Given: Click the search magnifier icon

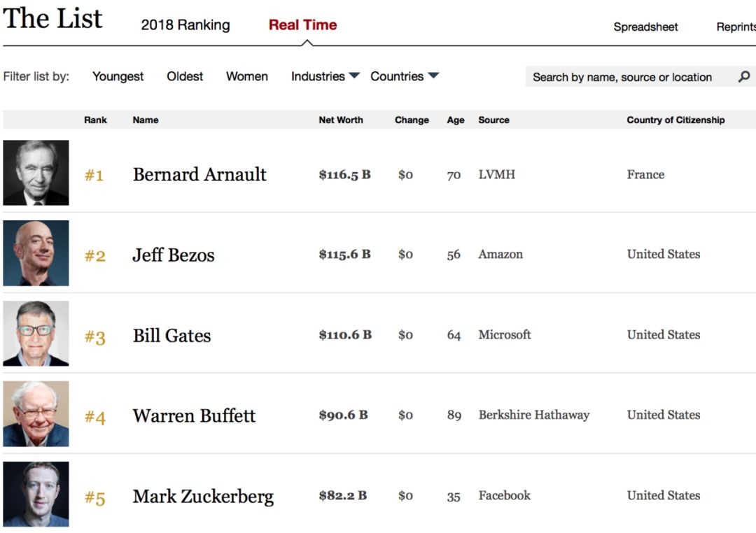Looking at the screenshot, I should (x=744, y=77).
